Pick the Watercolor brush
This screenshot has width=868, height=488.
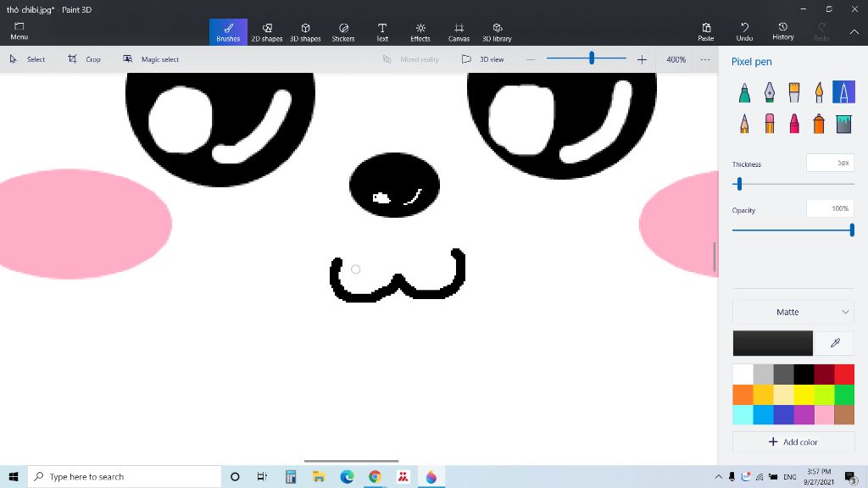819,92
